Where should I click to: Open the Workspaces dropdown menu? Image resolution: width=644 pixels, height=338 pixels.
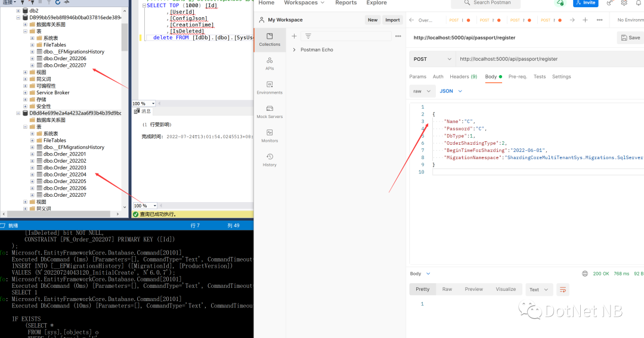click(x=304, y=2)
